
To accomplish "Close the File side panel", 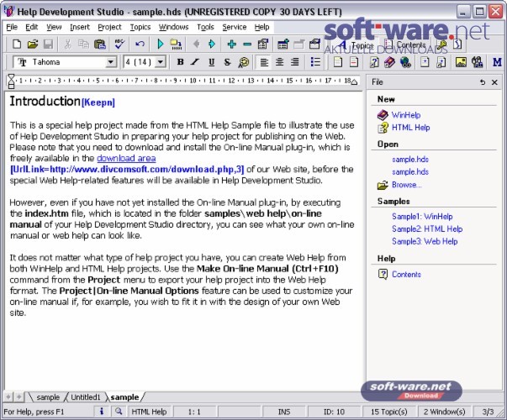I will 494,82.
